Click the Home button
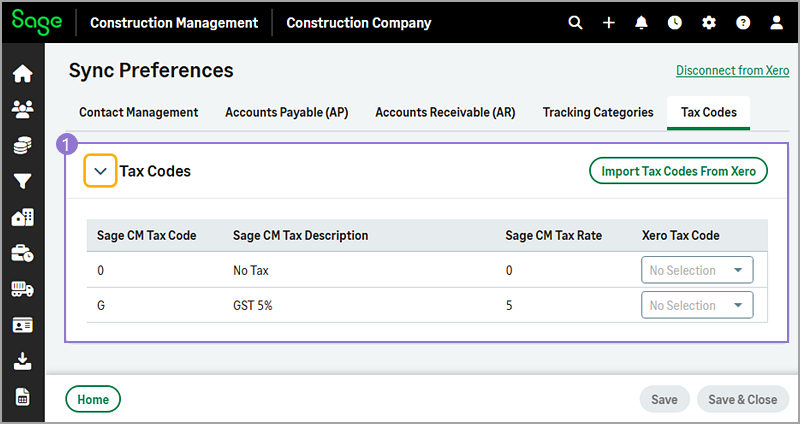 [x=93, y=399]
